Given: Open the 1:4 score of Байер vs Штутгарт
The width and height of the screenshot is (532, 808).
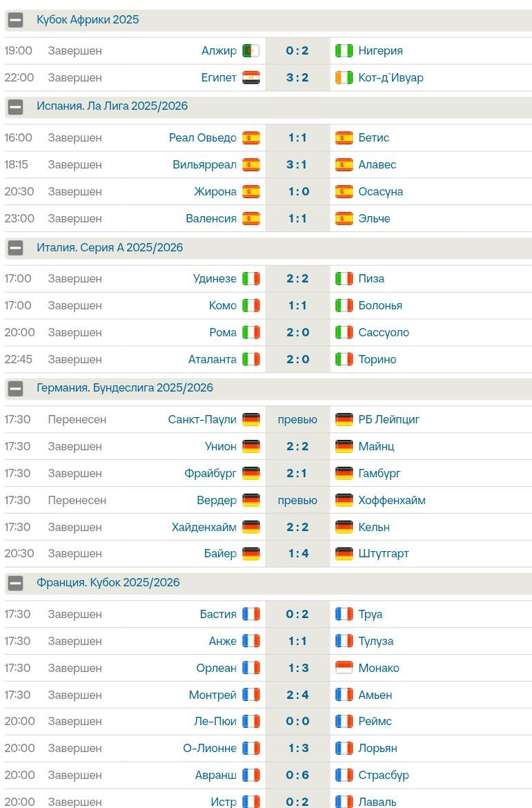Looking at the screenshot, I should pos(297,553).
